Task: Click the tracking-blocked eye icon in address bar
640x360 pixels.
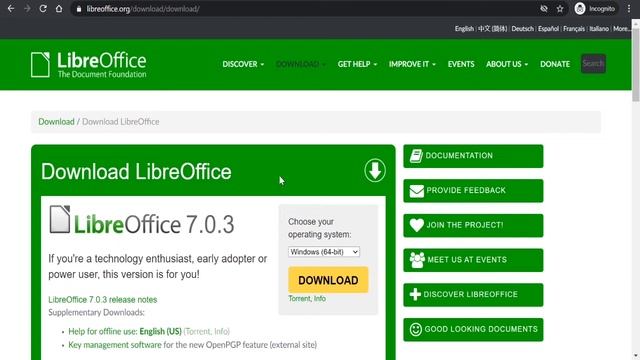Action: click(544, 9)
